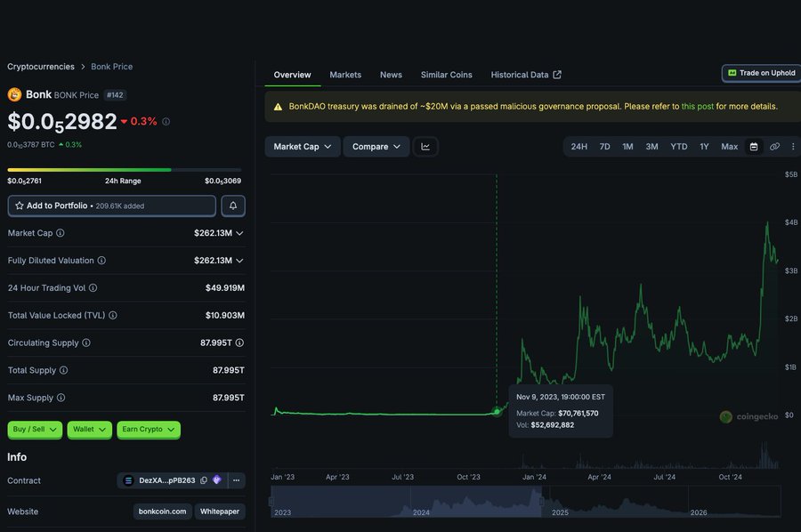801x532 pixels.
Task: Click right handle of chart range navigator
Action: pyautogui.click(x=541, y=502)
